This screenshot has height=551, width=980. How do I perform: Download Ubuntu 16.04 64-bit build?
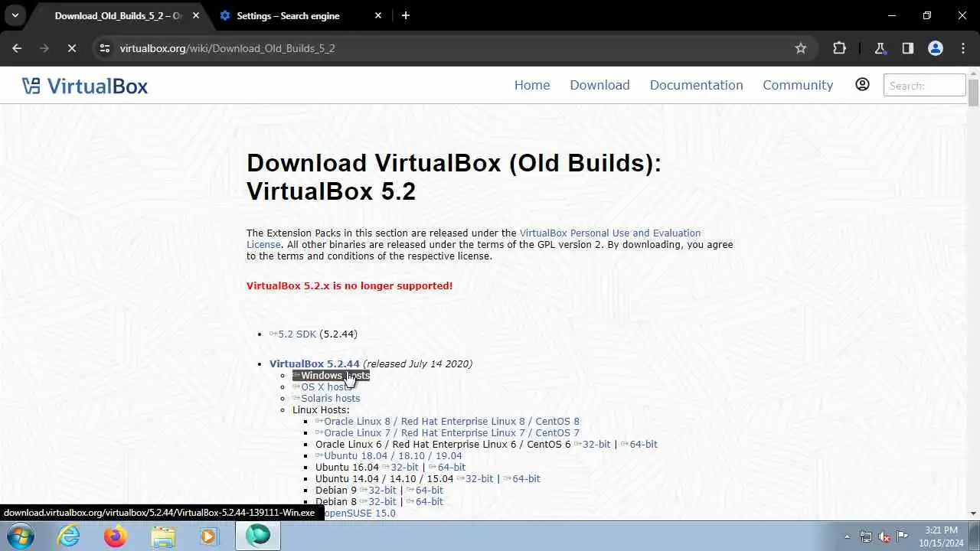pyautogui.click(x=447, y=467)
